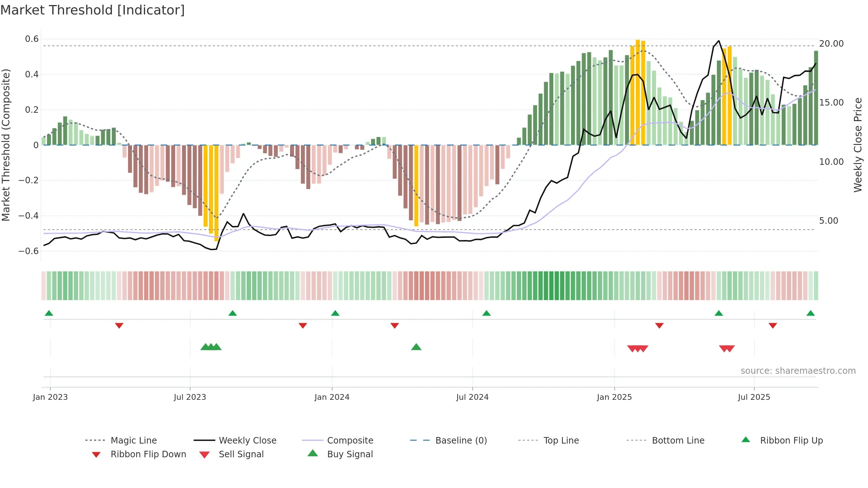Hide Ribbon Flip Up markers via legend
Image resolution: width=868 pixels, height=488 pixels.
tap(782, 440)
